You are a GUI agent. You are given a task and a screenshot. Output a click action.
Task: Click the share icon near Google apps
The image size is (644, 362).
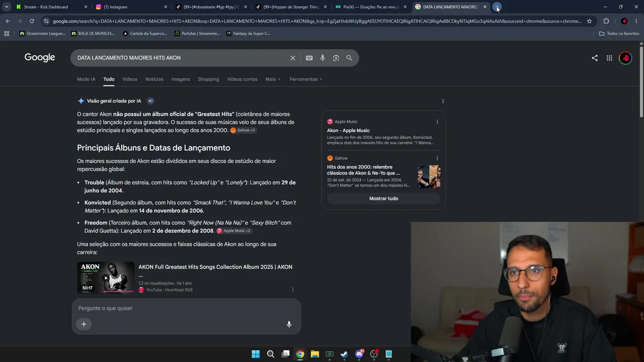[595, 58]
